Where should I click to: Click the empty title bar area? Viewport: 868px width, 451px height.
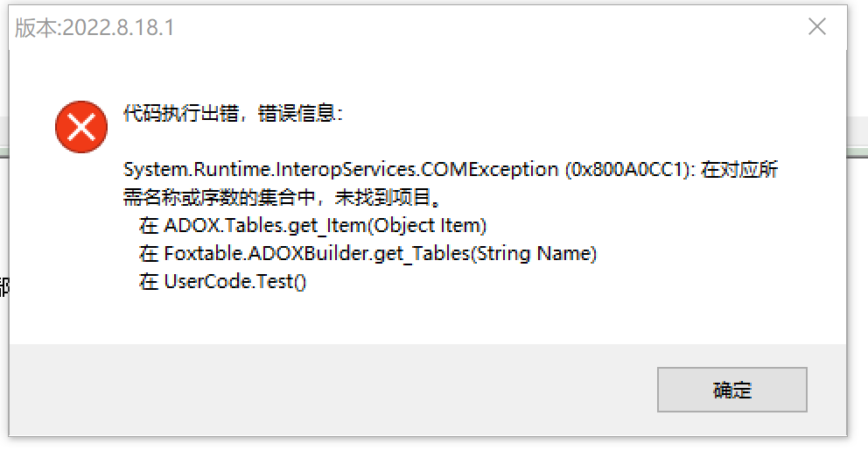[487, 26]
